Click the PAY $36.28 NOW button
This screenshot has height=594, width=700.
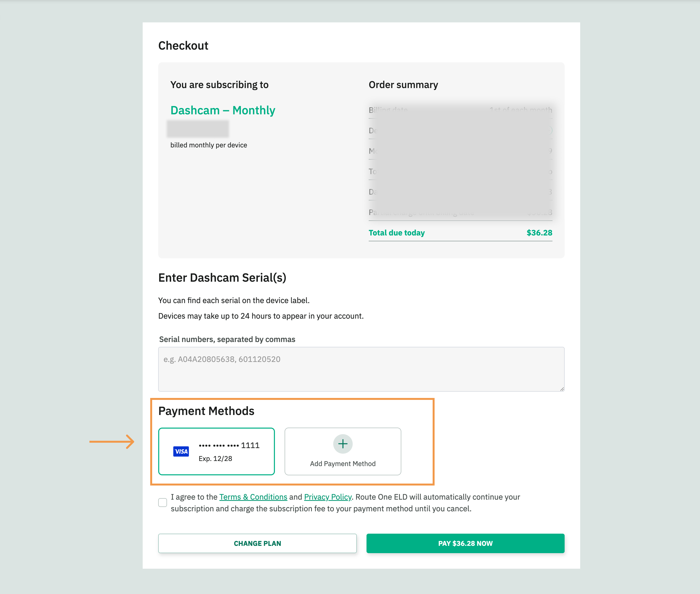pyautogui.click(x=465, y=543)
